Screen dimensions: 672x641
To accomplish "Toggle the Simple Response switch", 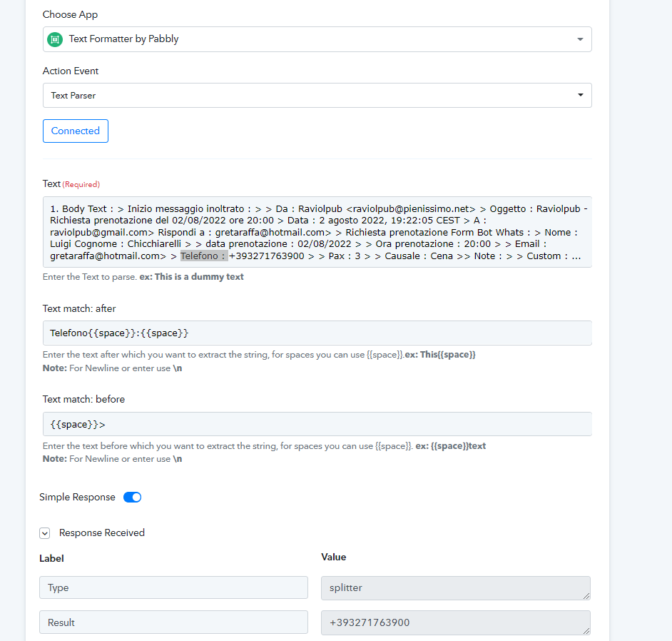I will [x=133, y=497].
